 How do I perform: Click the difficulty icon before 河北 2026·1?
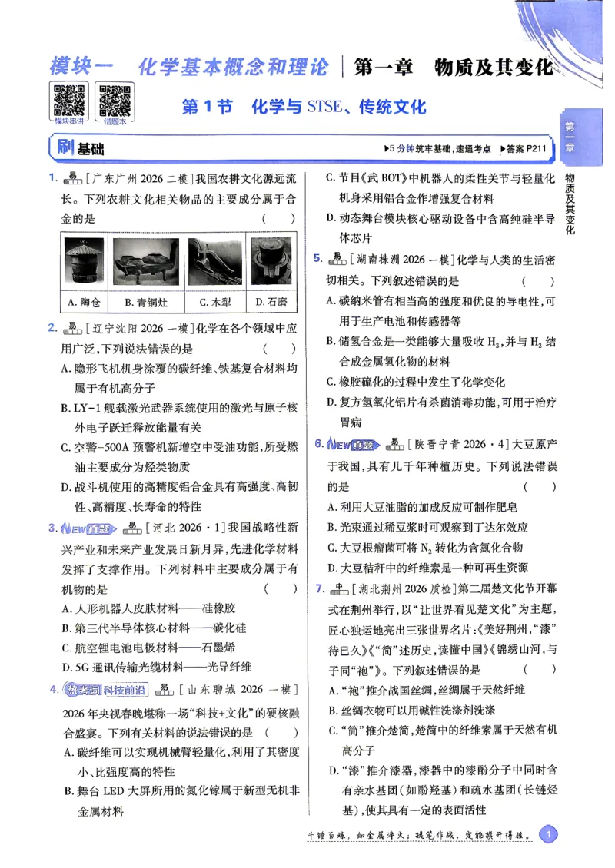(x=132, y=528)
